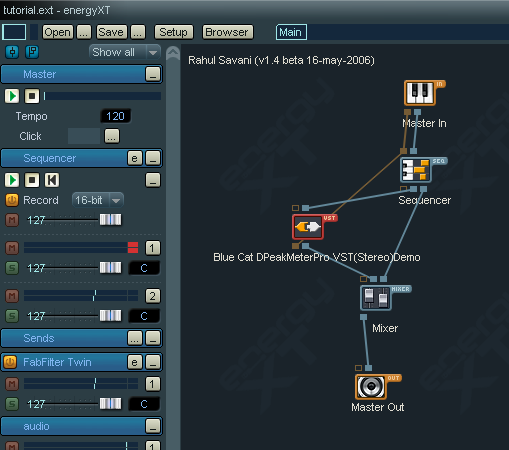Viewport: 509px width, 450px height.
Task: Click the Rahul Savani version comment text
Action: click(x=281, y=60)
